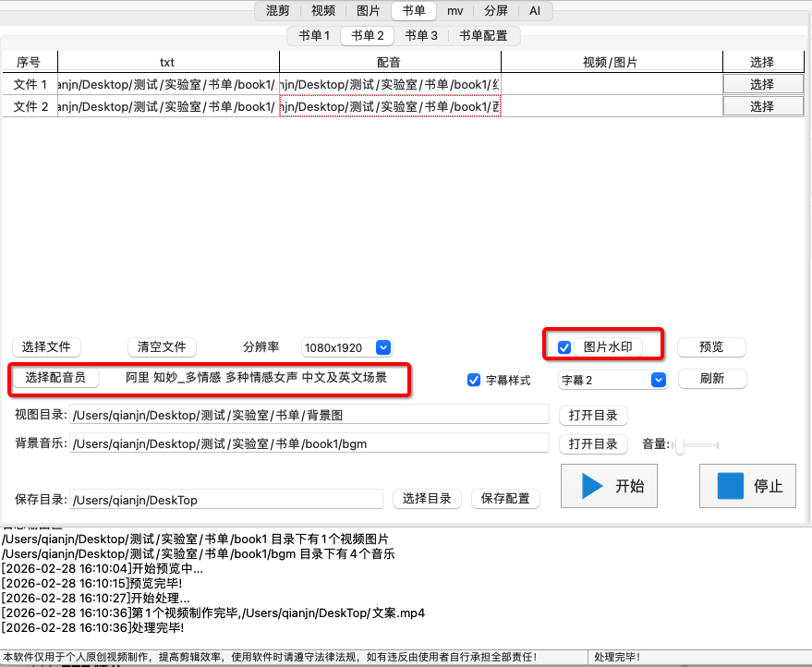The width and height of the screenshot is (812, 667).
Task: Click the 保存配置 button
Action: point(505,499)
